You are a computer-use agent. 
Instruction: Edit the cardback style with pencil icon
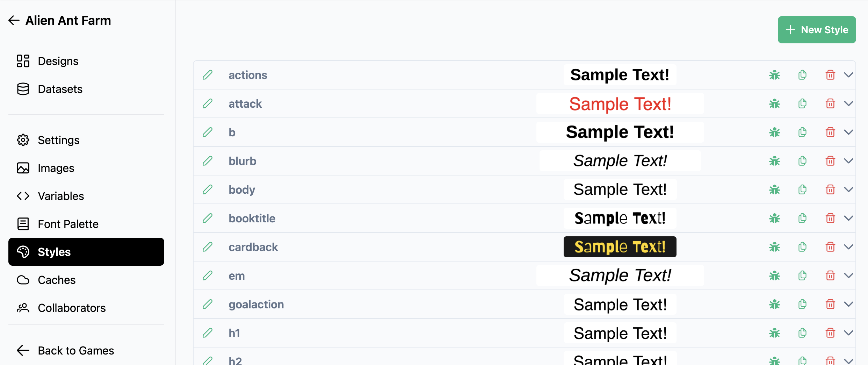[208, 247]
